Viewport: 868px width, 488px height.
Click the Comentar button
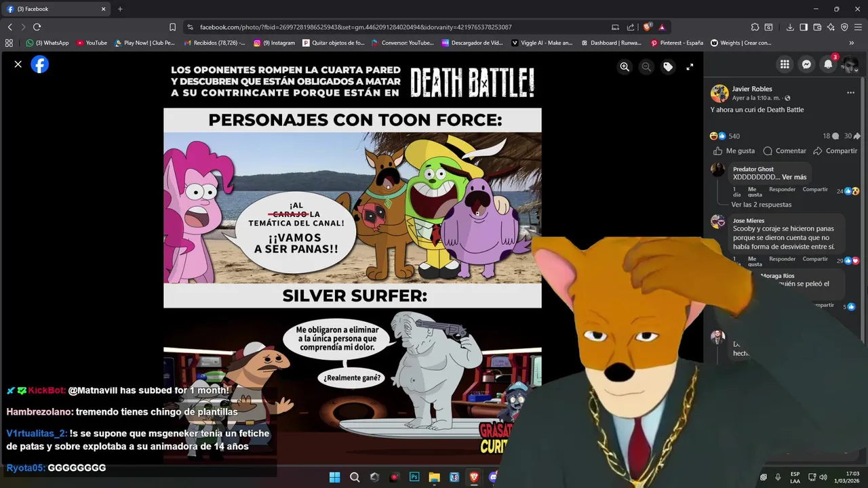[785, 150]
